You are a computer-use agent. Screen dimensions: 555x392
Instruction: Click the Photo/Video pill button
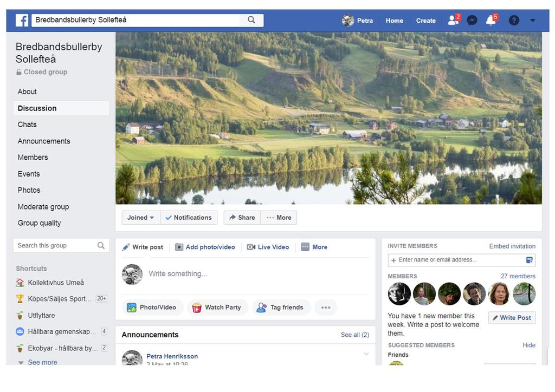152,307
